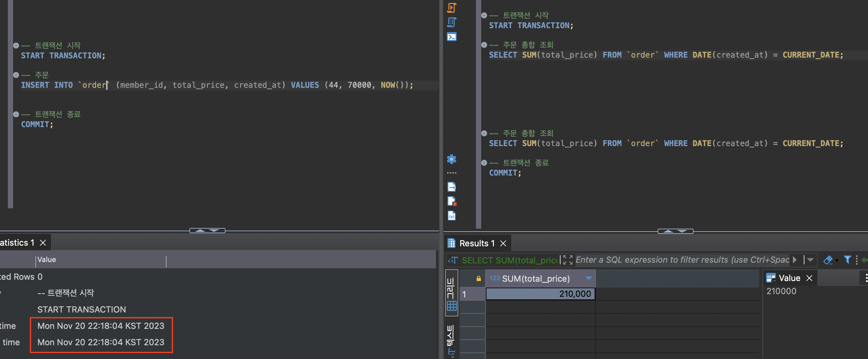Click the Show output panel icon
This screenshot has height=359, width=868.
pos(451,187)
